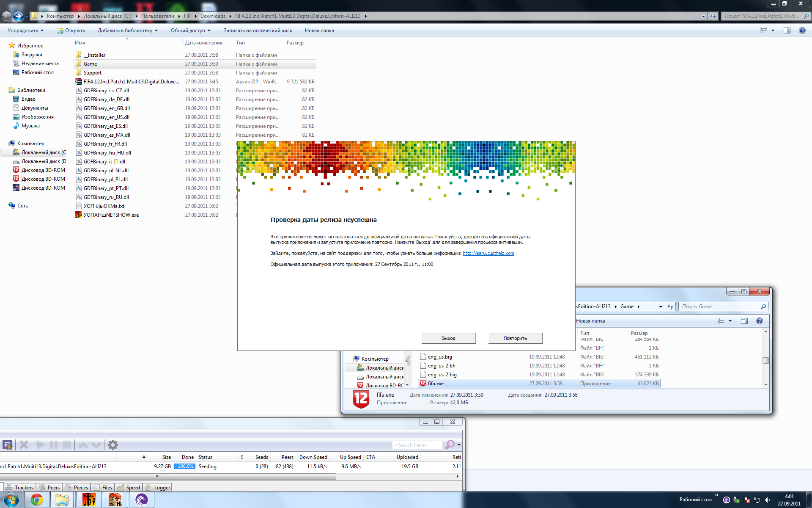Click the add torrent icon in BitTorrent
Viewport: 812px width, 508px height.
[x=7, y=445]
